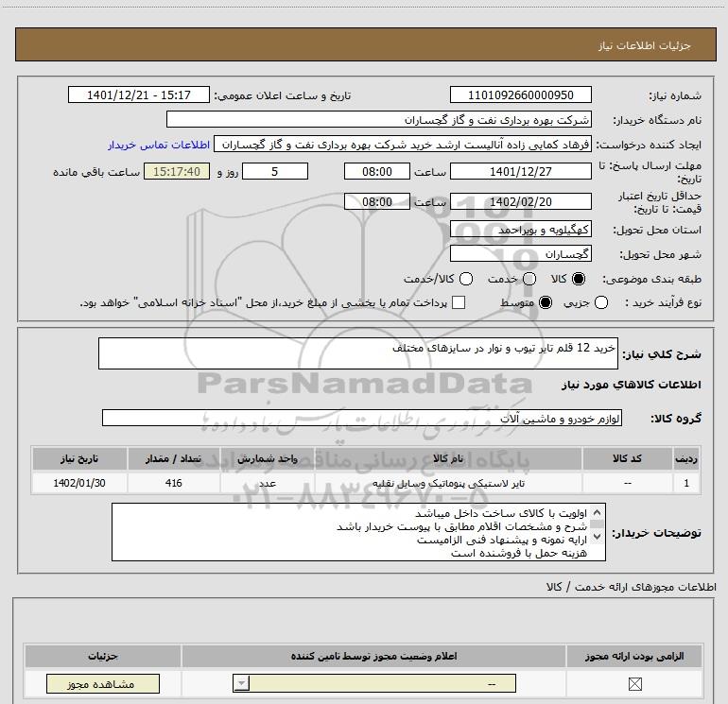The height and width of the screenshot is (704, 728).
Task: Click تاریخ نیاز column header
Action: [79, 458]
